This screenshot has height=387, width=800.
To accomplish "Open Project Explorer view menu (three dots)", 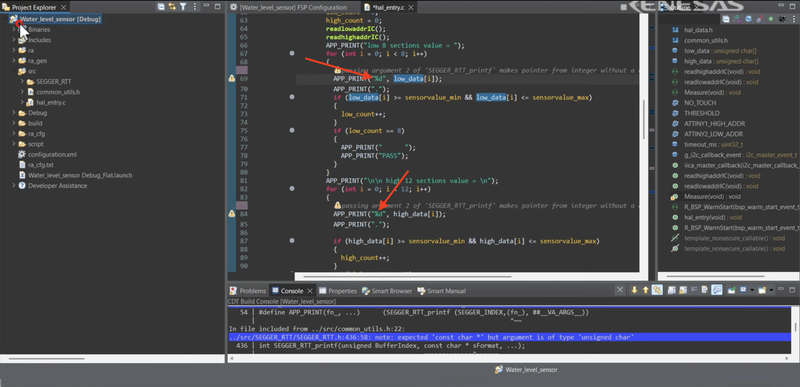I will point(195,7).
